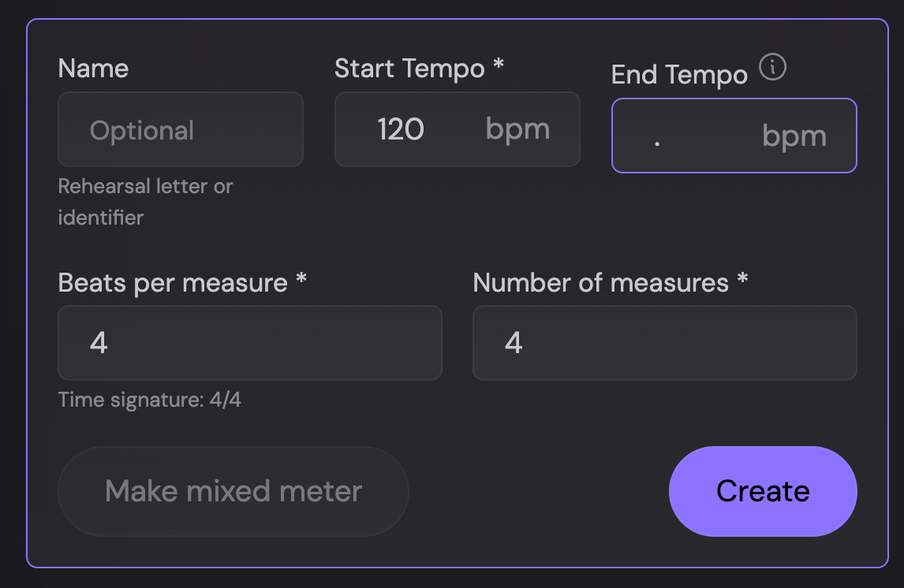This screenshot has width=904, height=588.
Task: Click the Create button
Action: click(x=762, y=491)
